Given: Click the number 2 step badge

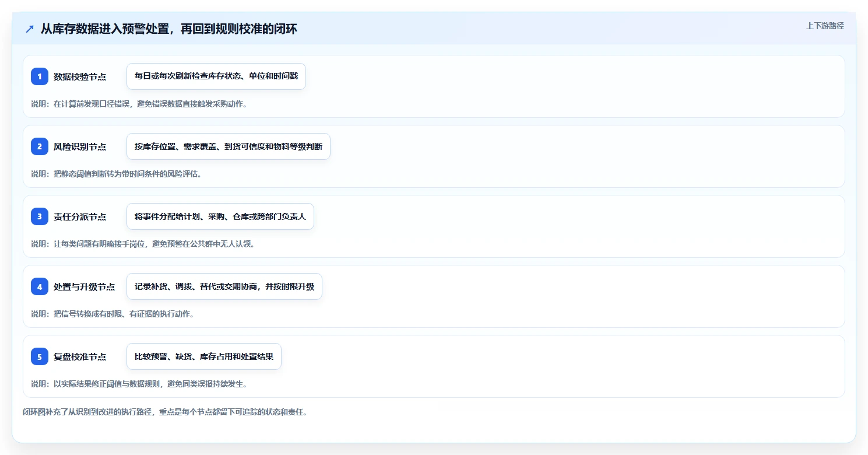Looking at the screenshot, I should click(40, 146).
